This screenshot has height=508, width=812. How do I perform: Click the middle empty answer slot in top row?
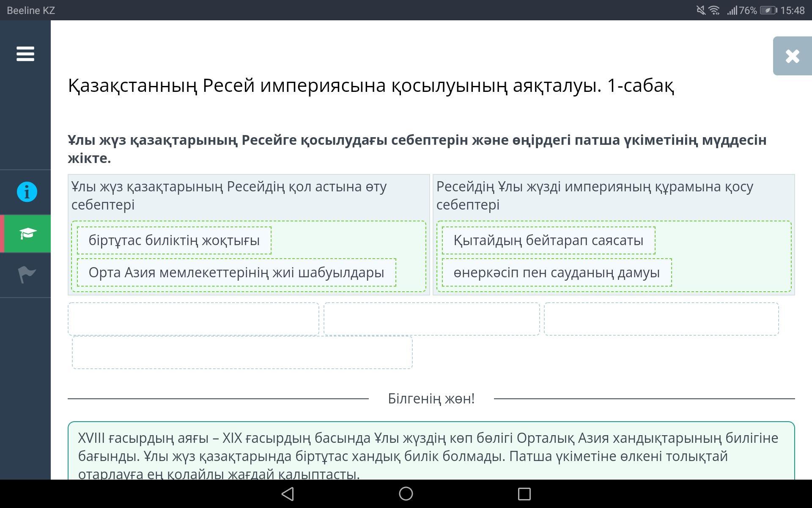coord(431,319)
